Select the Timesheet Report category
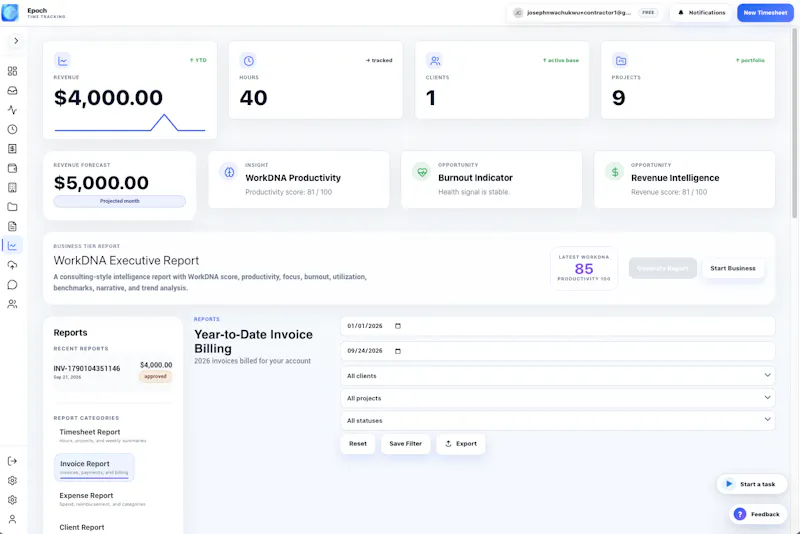This screenshot has width=800, height=534. click(102, 436)
